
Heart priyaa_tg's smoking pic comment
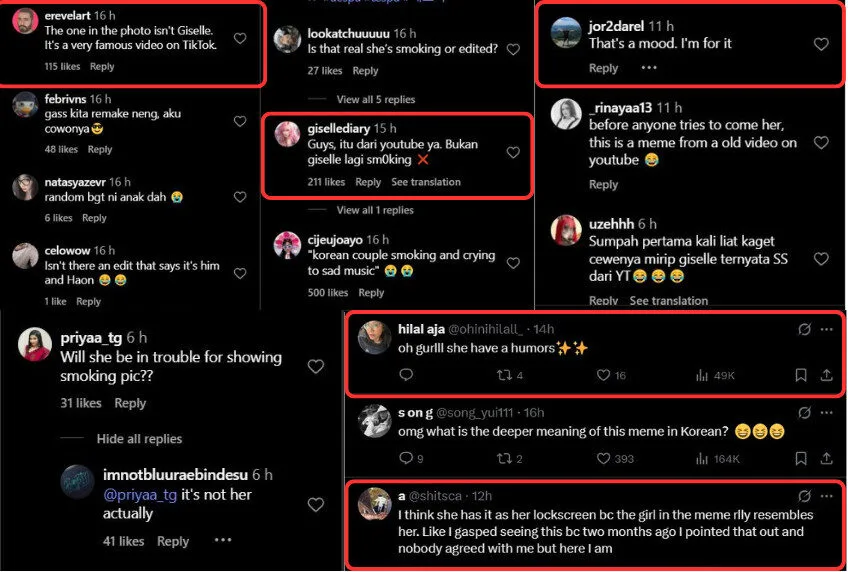[316, 367]
